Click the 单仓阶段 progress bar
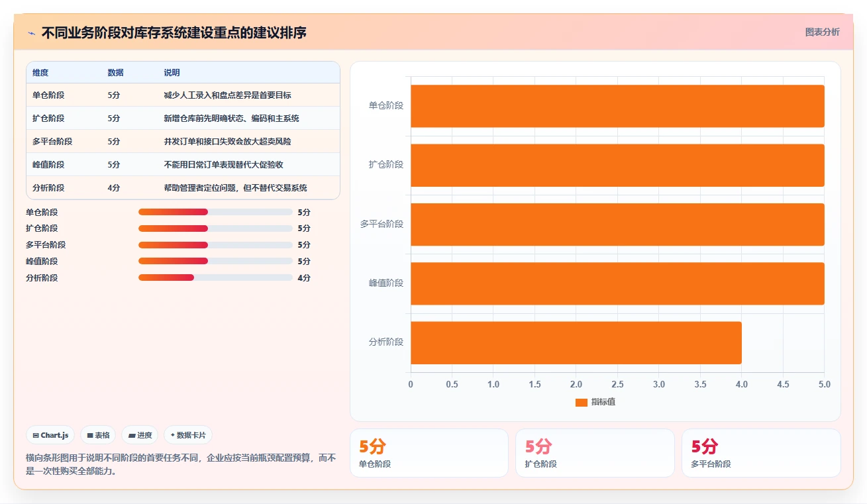 click(x=215, y=212)
